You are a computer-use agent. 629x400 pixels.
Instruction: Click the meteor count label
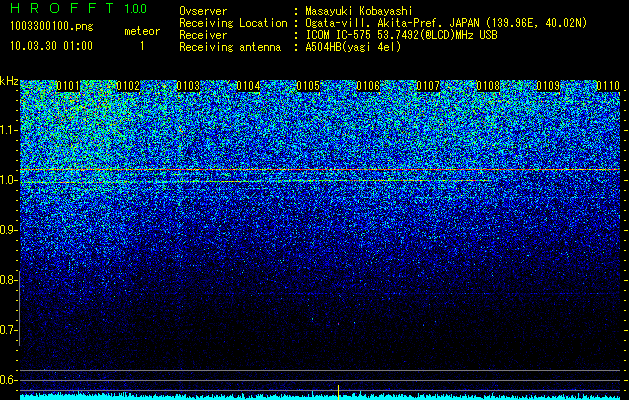click(142, 31)
